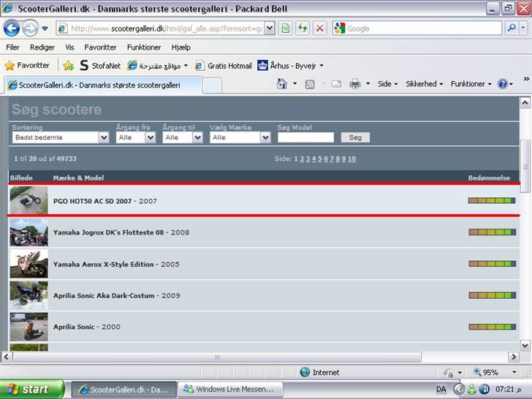Open the Vælg Mærke dropdown
This screenshot has width=532, height=399.
[x=265, y=137]
